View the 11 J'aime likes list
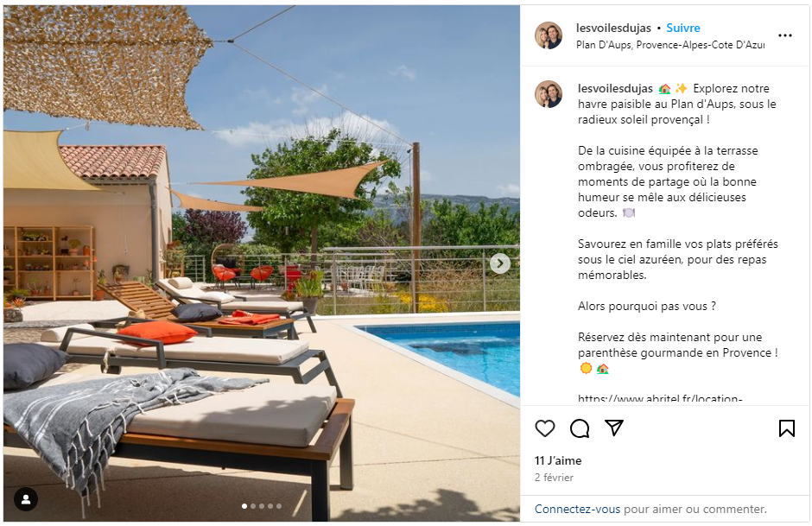The height and width of the screenshot is (526, 812). point(558,460)
